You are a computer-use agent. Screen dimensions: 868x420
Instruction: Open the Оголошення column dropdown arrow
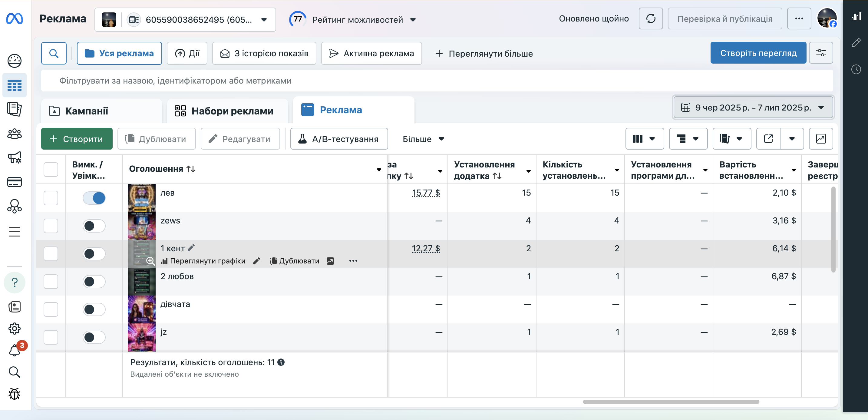click(x=379, y=170)
